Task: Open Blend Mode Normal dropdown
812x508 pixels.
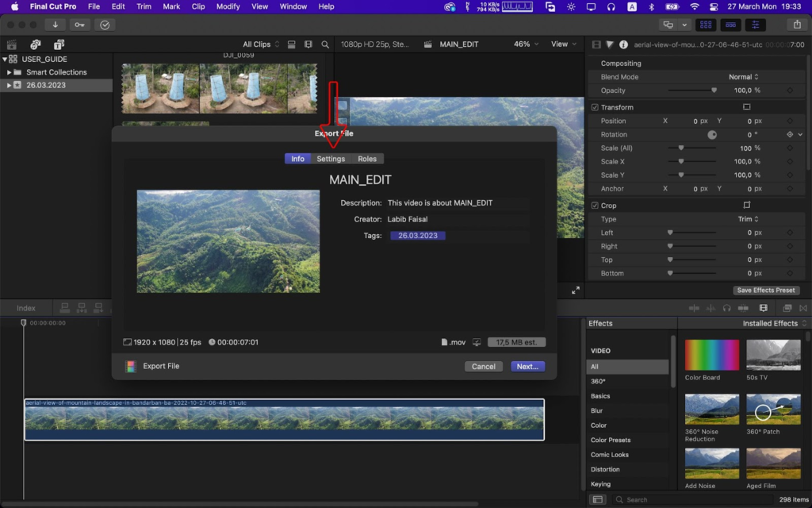Action: (x=744, y=77)
